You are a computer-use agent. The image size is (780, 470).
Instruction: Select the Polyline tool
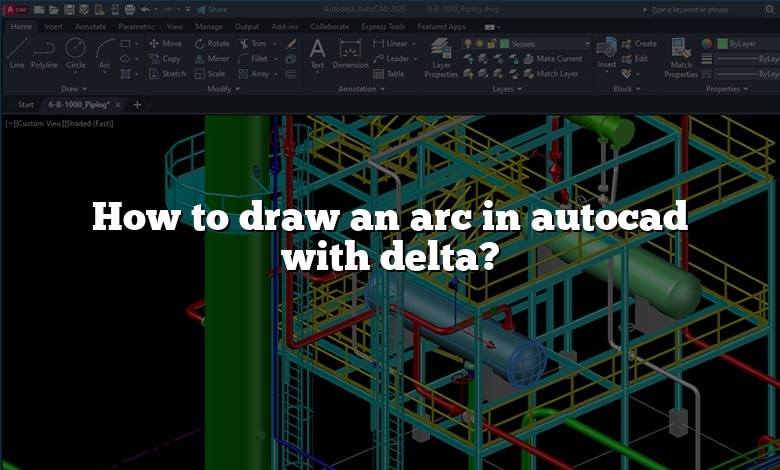pos(44,54)
